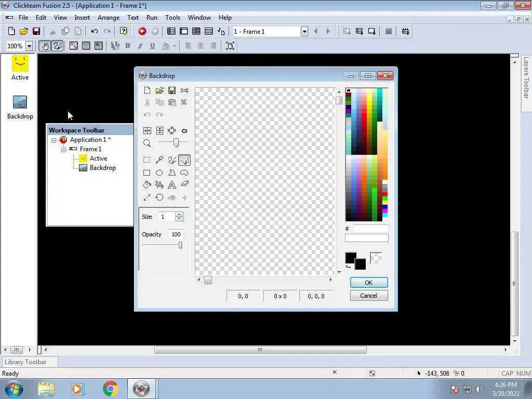This screenshot has height=399, width=532.
Task: Click the delete X icon in Backdrop editor
Action: [x=184, y=102]
